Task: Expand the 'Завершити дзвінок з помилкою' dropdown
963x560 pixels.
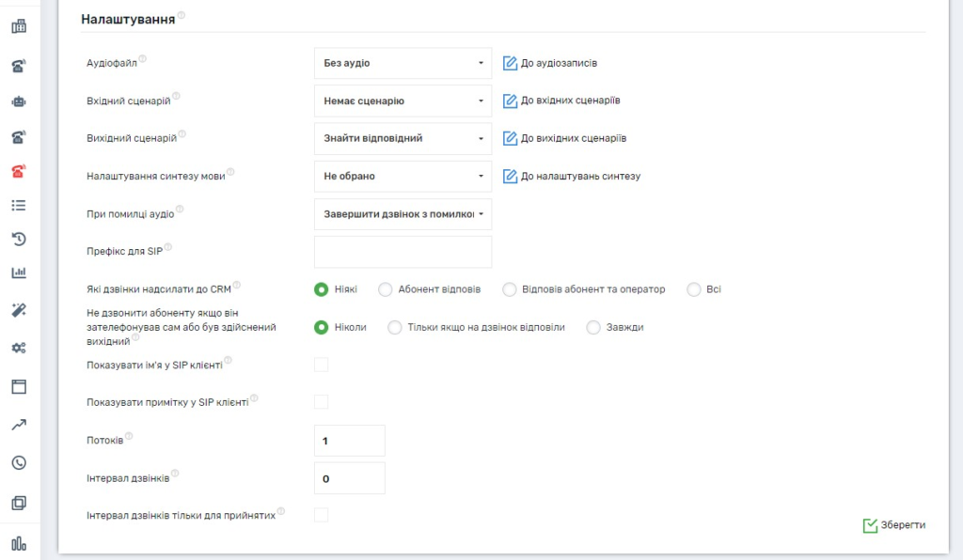Action: pos(402,214)
